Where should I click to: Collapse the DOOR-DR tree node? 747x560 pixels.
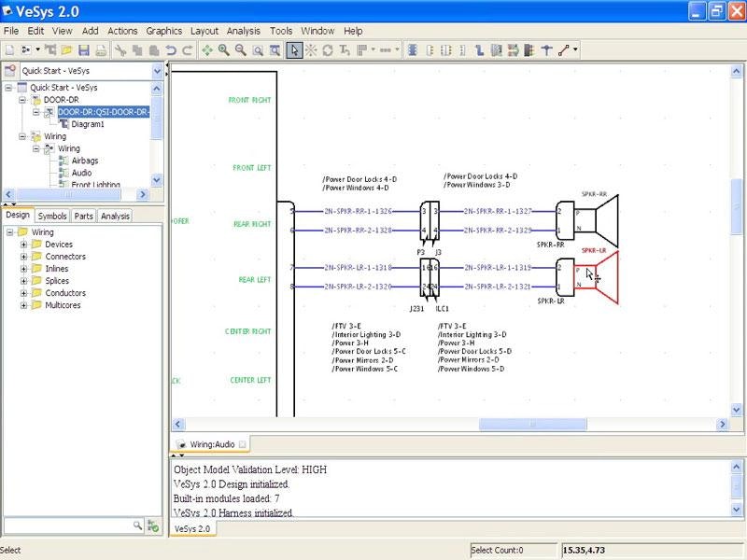[x=22, y=100]
